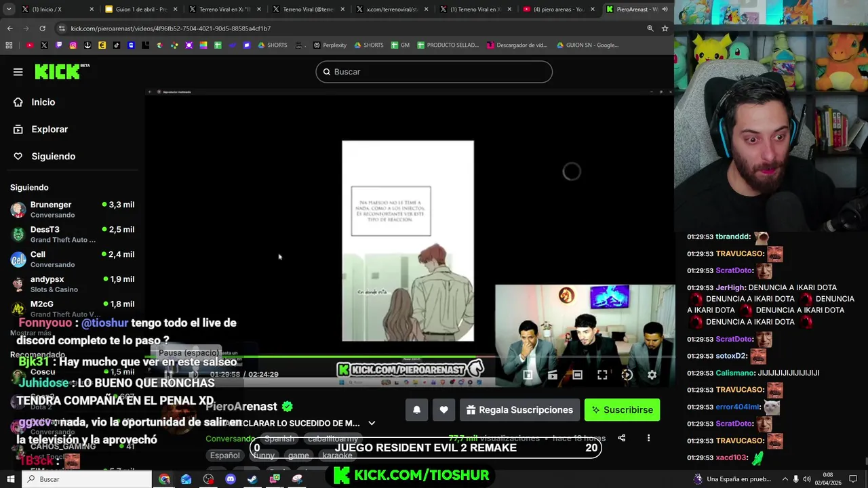The width and height of the screenshot is (868, 488).
Task: Reload the page in browser
Action: click(x=42, y=28)
